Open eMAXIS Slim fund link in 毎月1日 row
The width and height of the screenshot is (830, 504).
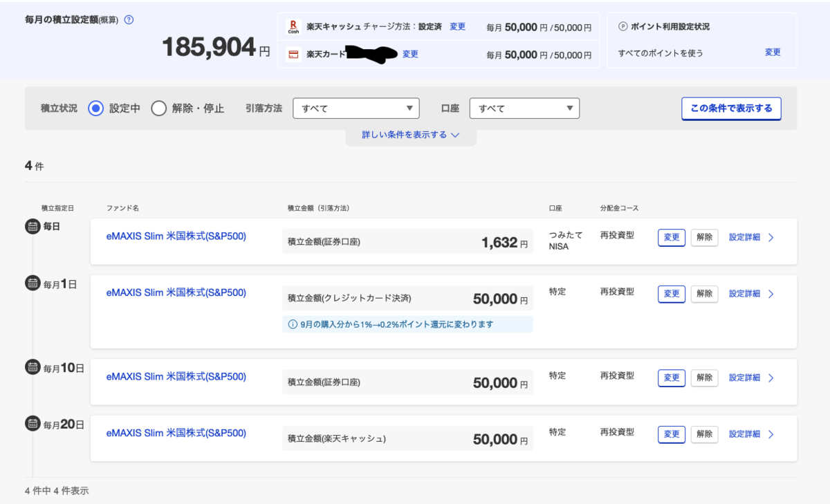[x=176, y=292]
